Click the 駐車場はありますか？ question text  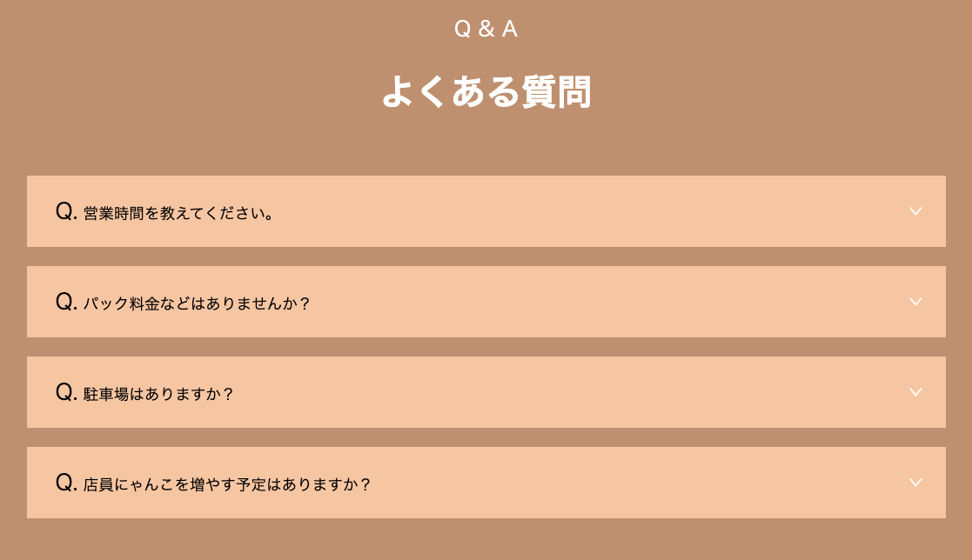point(159,394)
